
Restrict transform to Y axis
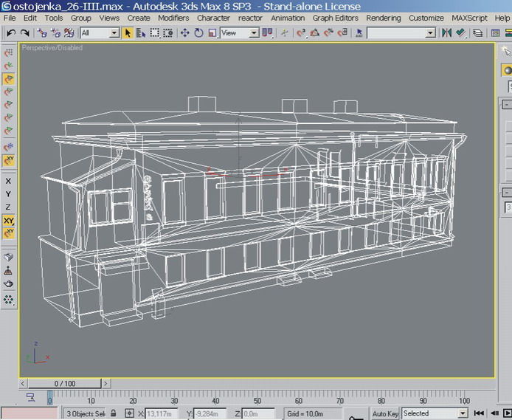(x=9, y=194)
